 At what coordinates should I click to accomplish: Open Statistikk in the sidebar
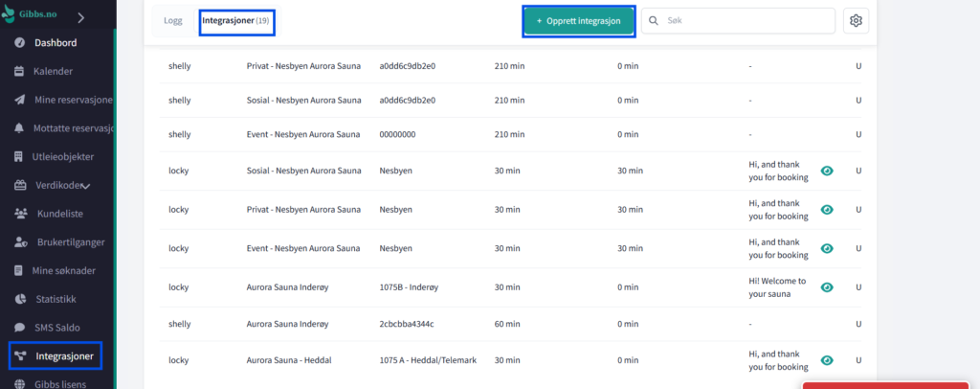tap(56, 299)
